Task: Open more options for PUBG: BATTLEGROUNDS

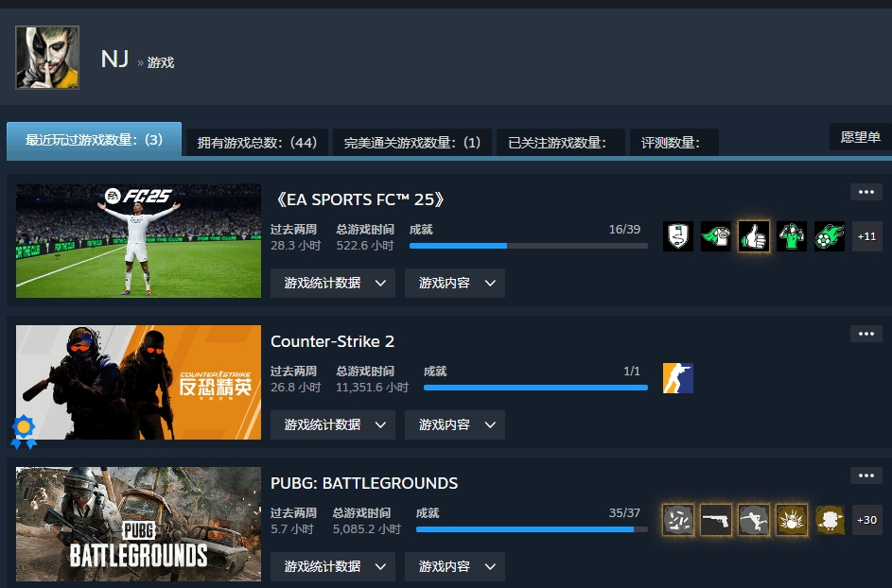Action: 866,476
